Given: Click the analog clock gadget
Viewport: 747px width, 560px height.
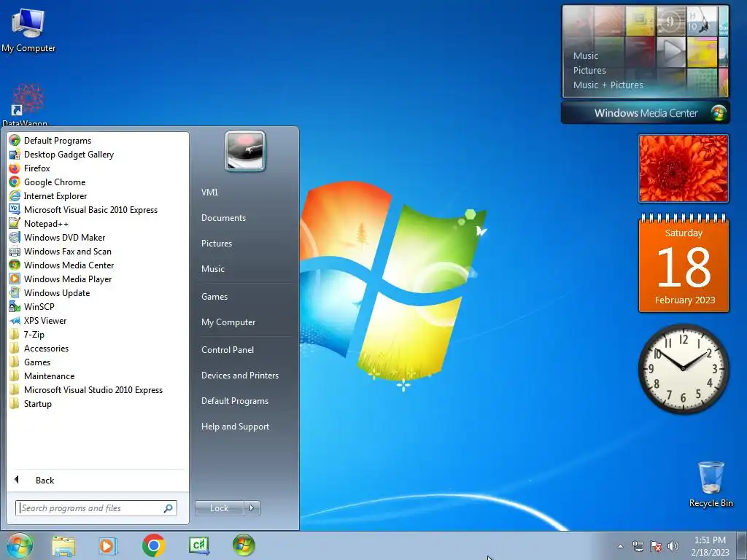Looking at the screenshot, I should (x=683, y=368).
